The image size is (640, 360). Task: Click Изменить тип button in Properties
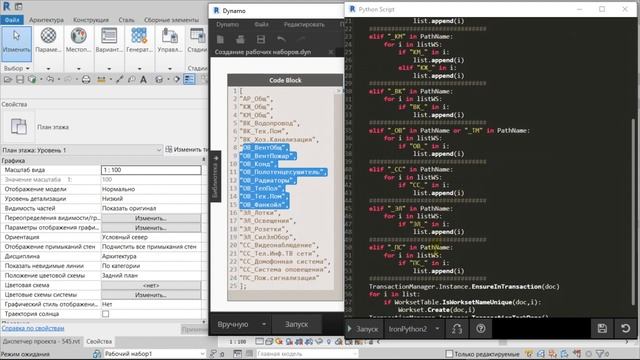[x=187, y=150]
